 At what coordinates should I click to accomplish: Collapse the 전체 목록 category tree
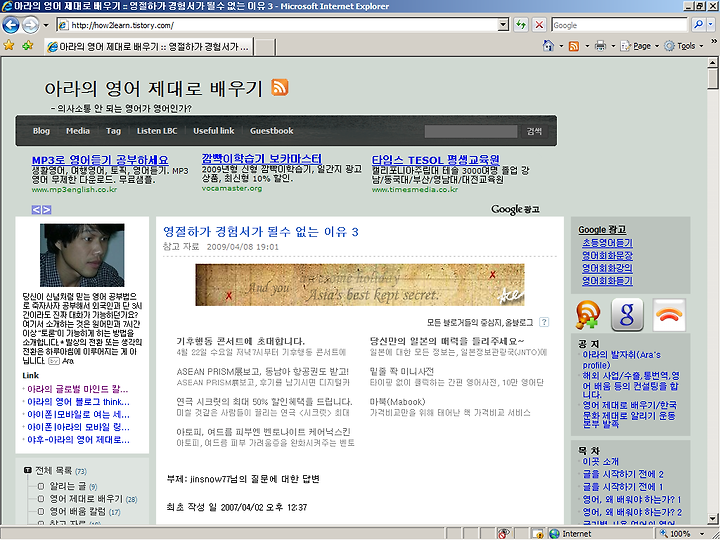point(28,470)
